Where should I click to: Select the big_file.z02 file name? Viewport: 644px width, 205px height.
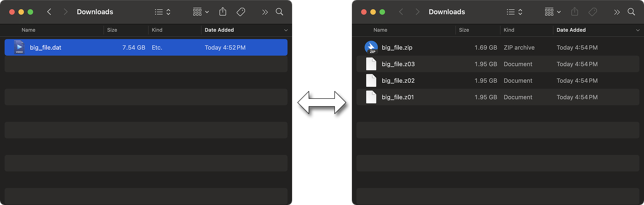coord(398,80)
